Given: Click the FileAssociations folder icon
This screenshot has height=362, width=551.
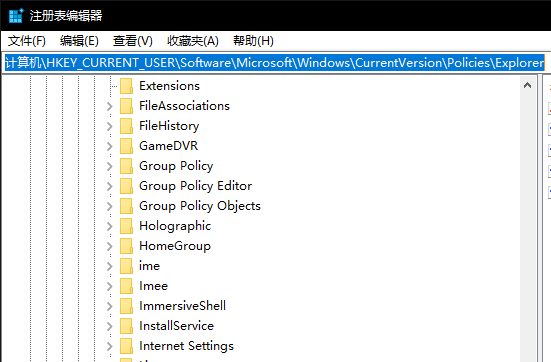Looking at the screenshot, I should pos(127,106).
